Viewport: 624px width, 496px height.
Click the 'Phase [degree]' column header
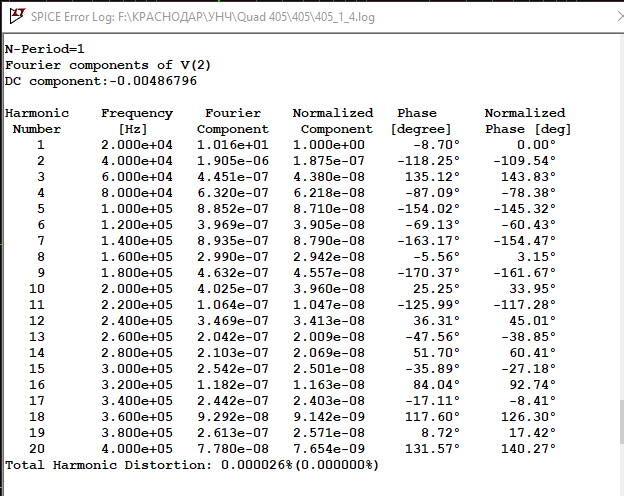point(421,121)
